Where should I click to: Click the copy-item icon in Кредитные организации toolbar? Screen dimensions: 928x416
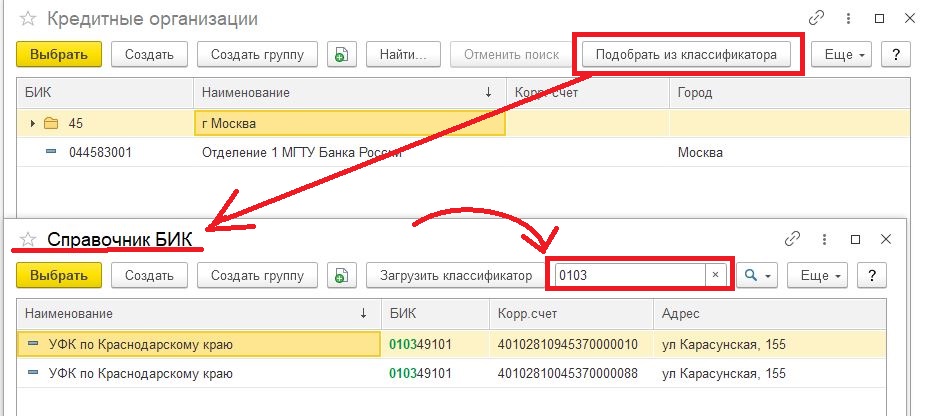point(341,54)
